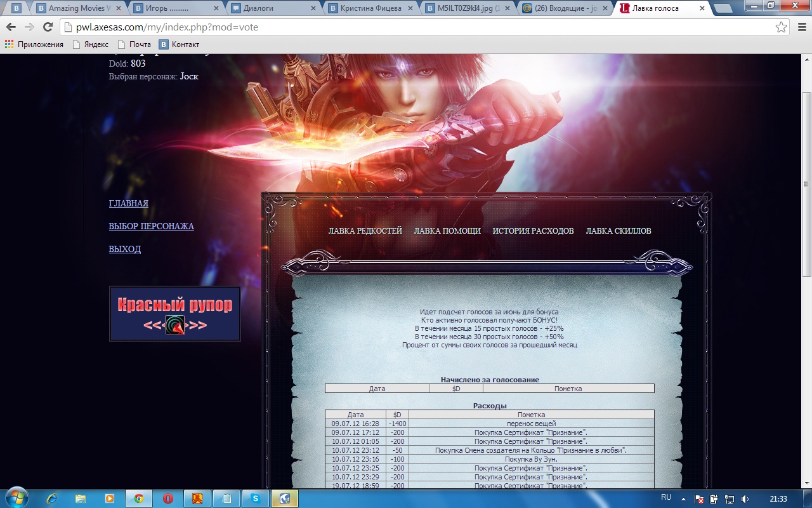Open the ЛАВКА ПОМОЩИ menu item

click(x=447, y=231)
